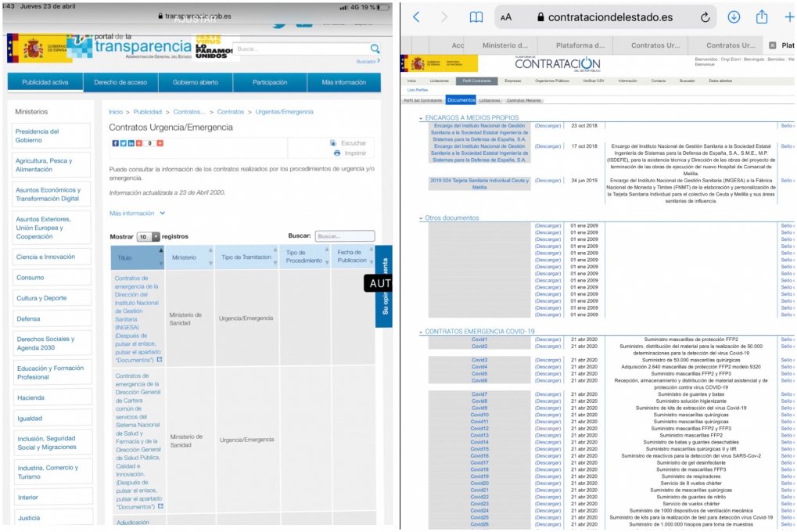Click 'Lista Perfiles' link
The width and height of the screenshot is (797, 532).
(418, 90)
